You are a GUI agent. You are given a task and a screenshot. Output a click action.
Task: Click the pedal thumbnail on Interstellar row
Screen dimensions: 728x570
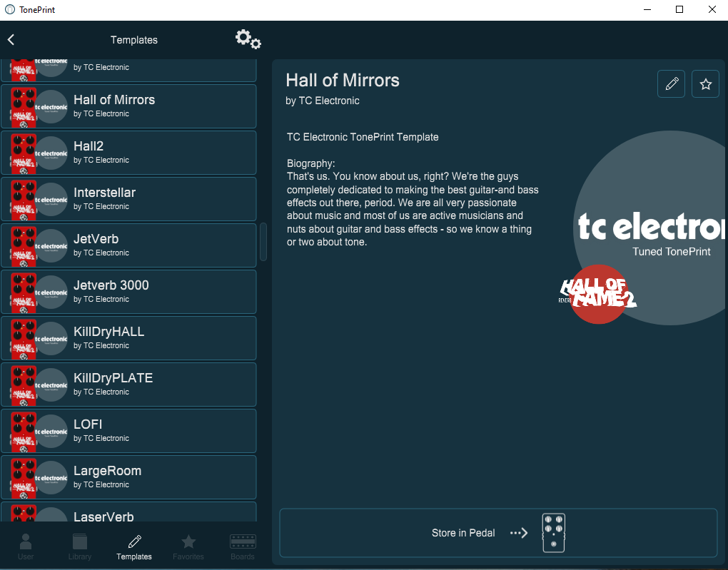(24, 200)
